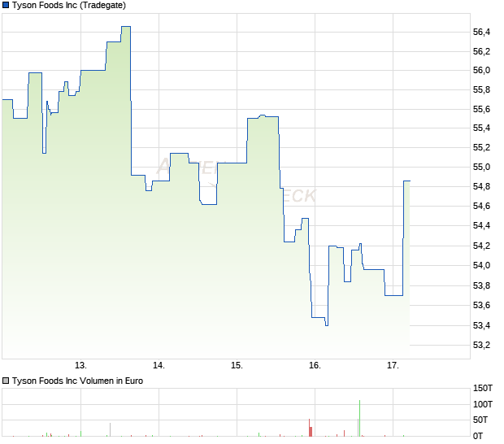Click the '0T' volume axis label
This screenshot has width=504, height=444.
click(x=478, y=437)
